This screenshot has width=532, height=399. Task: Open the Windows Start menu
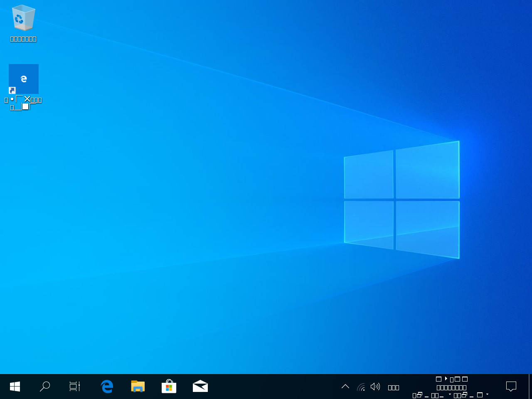15,387
